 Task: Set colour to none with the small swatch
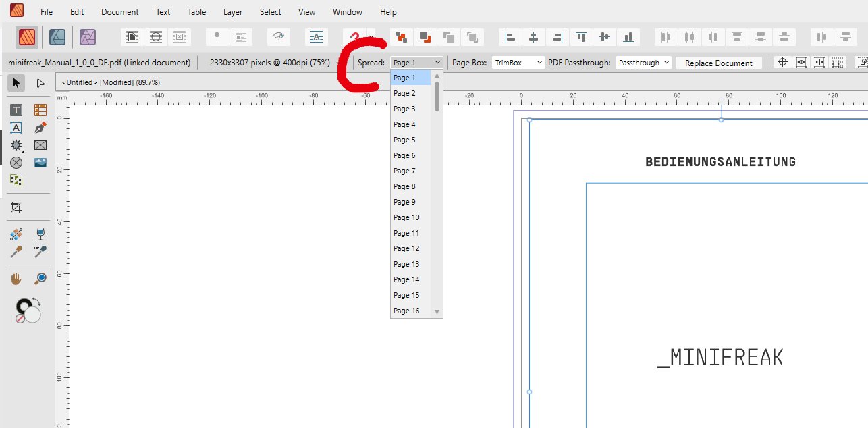tap(20, 318)
